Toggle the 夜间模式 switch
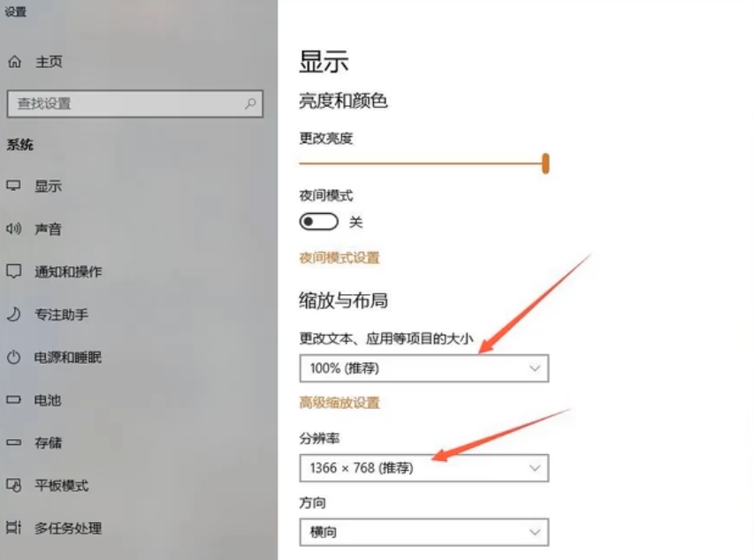This screenshot has height=560, width=754. pyautogui.click(x=319, y=222)
